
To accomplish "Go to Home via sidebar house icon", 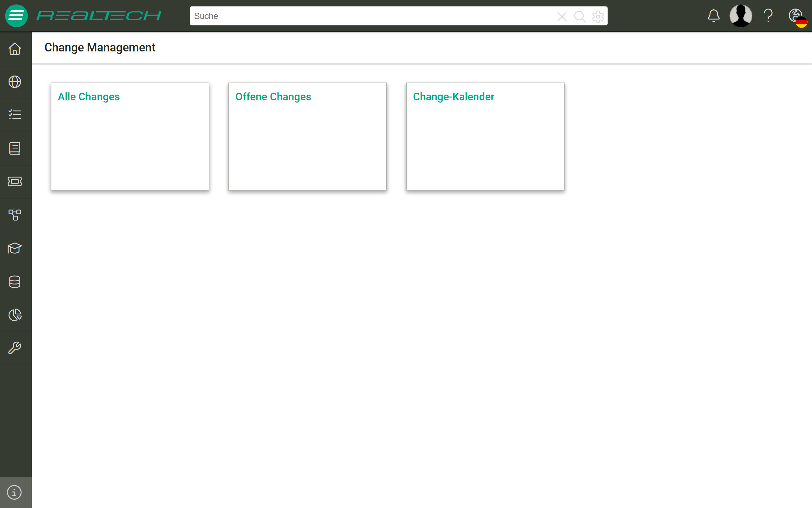I will (x=15, y=49).
